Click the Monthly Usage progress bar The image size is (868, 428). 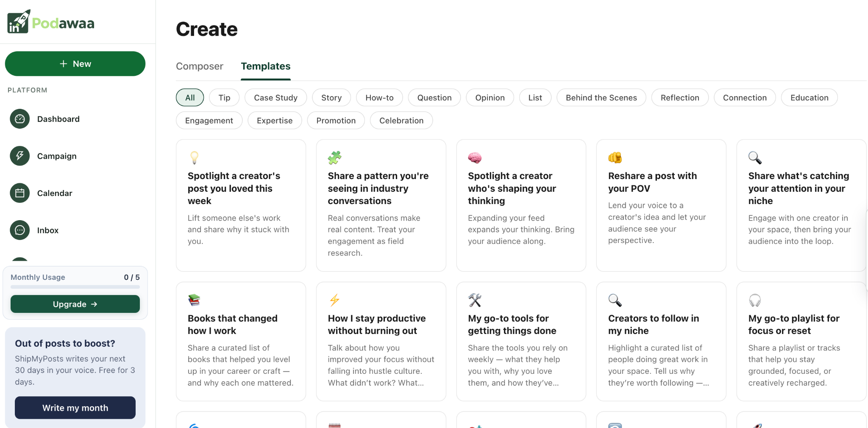tap(75, 287)
